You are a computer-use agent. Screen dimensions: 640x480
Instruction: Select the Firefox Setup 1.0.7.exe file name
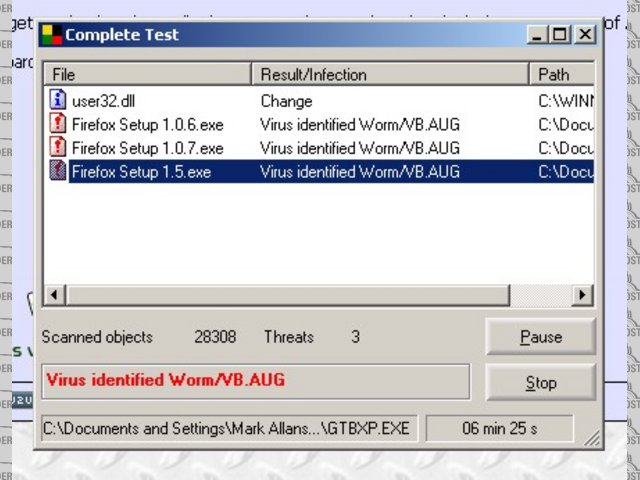coord(148,148)
